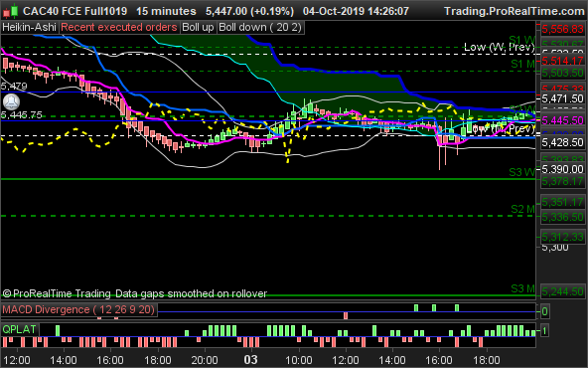Click the Low (W, Prev) line label

500,48
